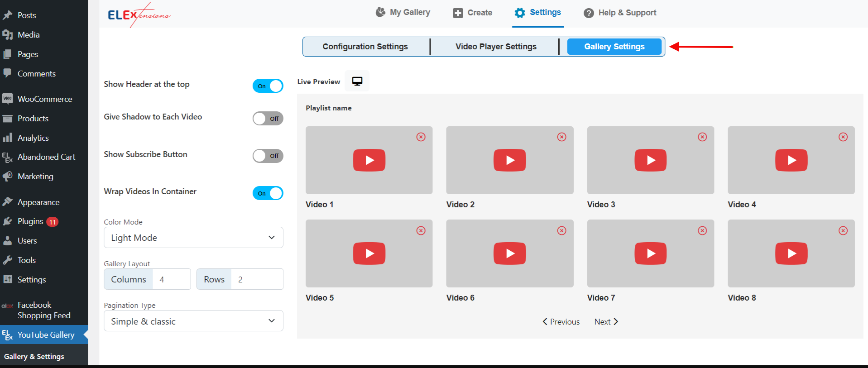Open Facebook Shopping Feed menu
868x368 pixels.
point(44,310)
